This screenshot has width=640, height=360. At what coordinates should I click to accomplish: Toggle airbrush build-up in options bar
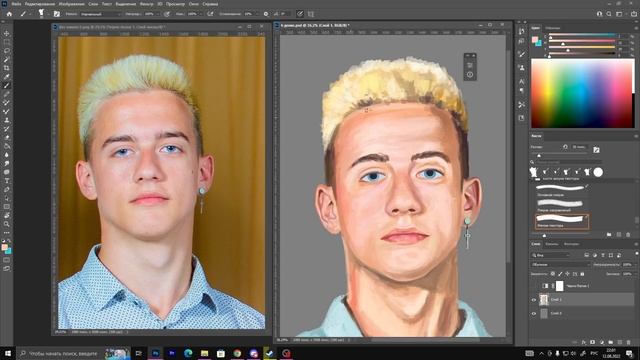click(210, 14)
